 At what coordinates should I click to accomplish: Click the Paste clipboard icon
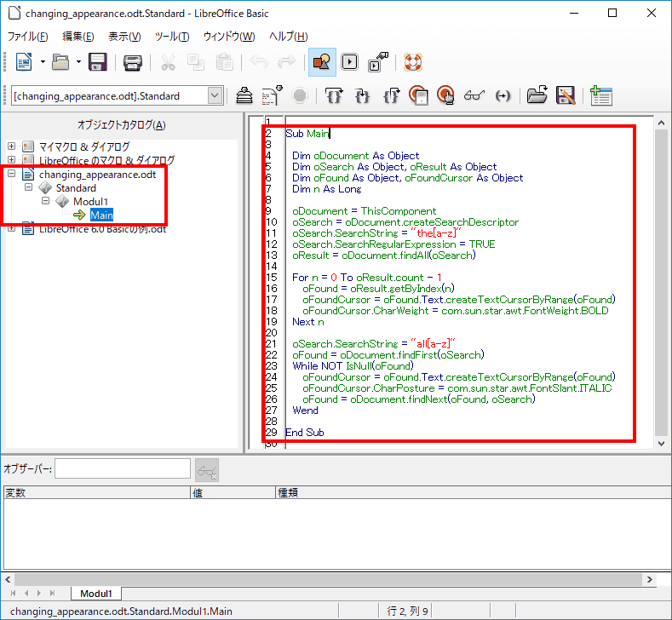224,62
